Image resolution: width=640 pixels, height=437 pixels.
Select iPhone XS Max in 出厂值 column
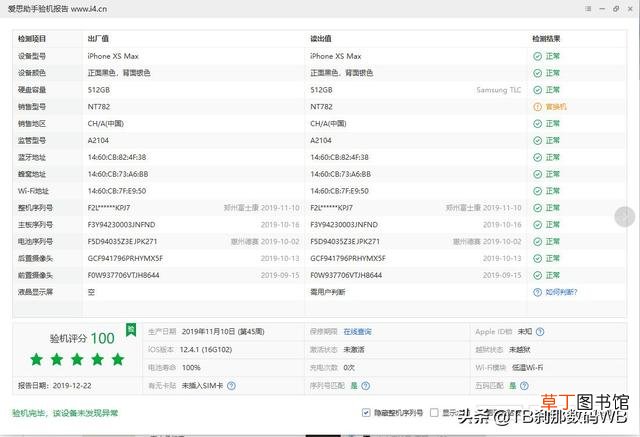(x=113, y=56)
